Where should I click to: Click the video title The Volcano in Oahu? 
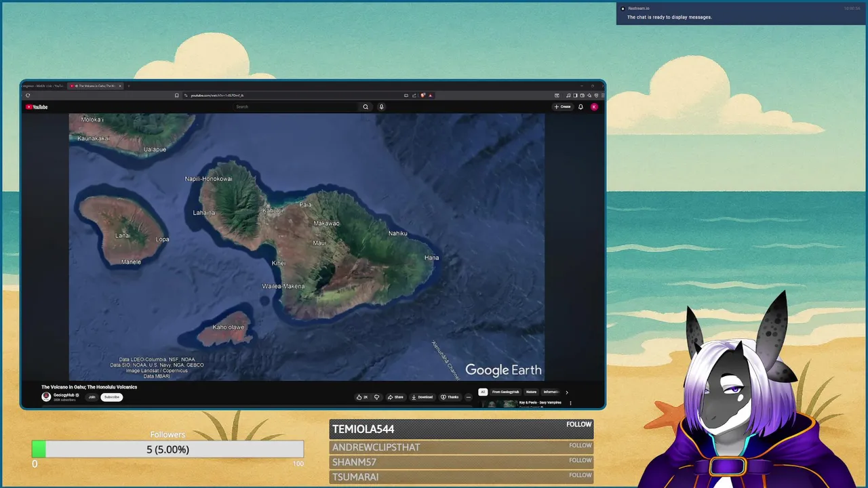tap(90, 387)
